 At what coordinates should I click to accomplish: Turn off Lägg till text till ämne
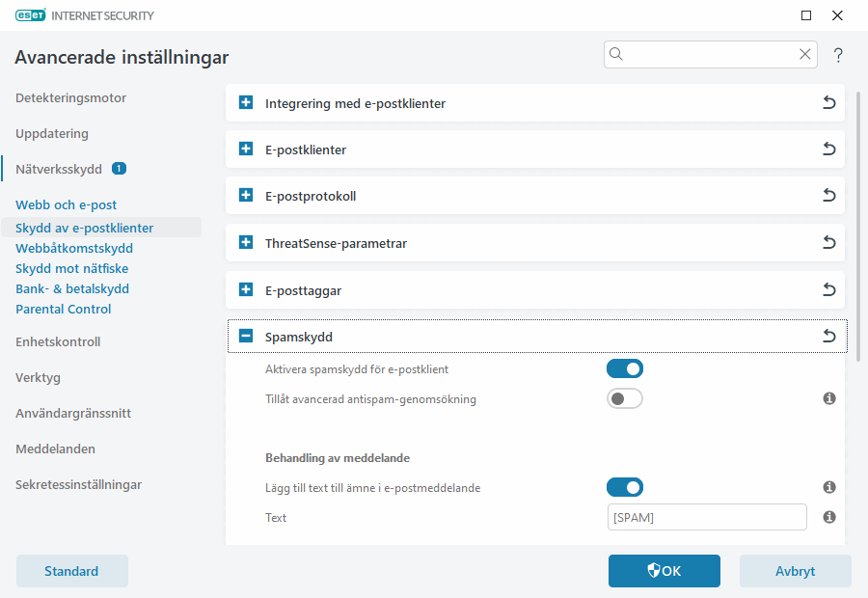coord(625,487)
